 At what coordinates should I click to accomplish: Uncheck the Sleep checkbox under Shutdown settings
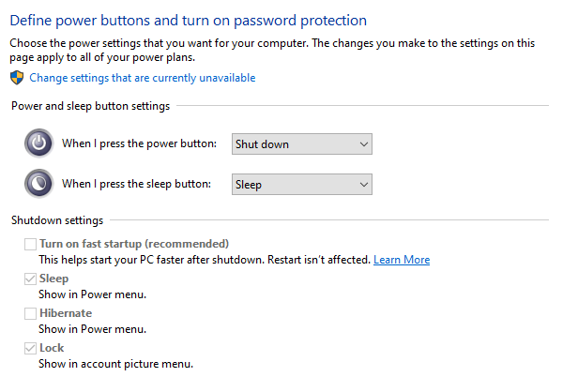pyautogui.click(x=30, y=279)
